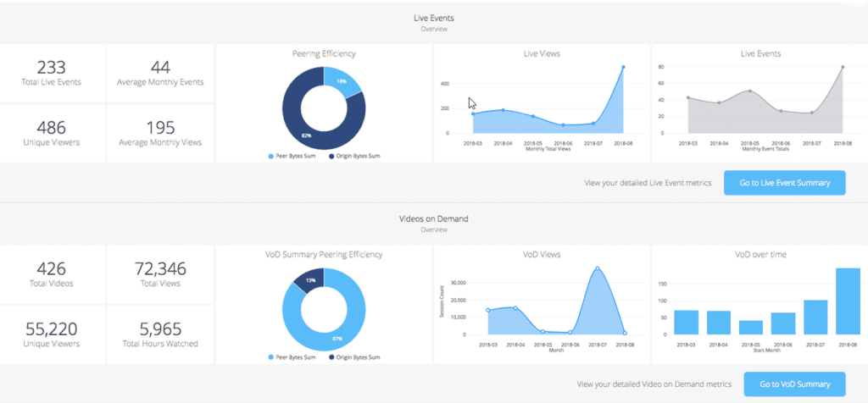Click the 2018-08 bar in VoD over time
The width and height of the screenshot is (868, 403).
pyautogui.click(x=848, y=301)
